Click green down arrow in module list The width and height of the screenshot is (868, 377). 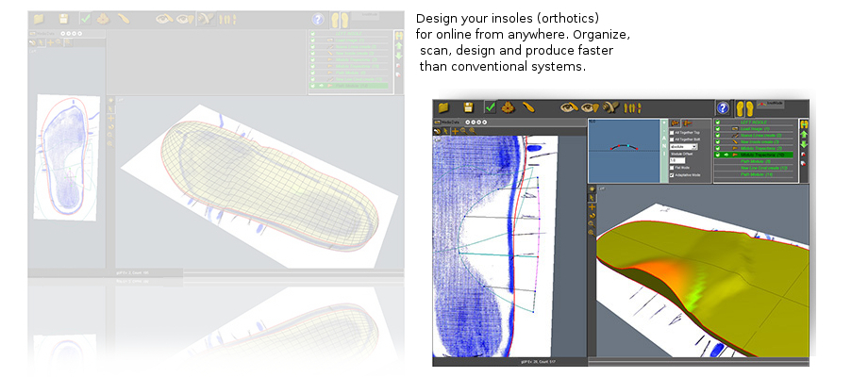[804, 145]
